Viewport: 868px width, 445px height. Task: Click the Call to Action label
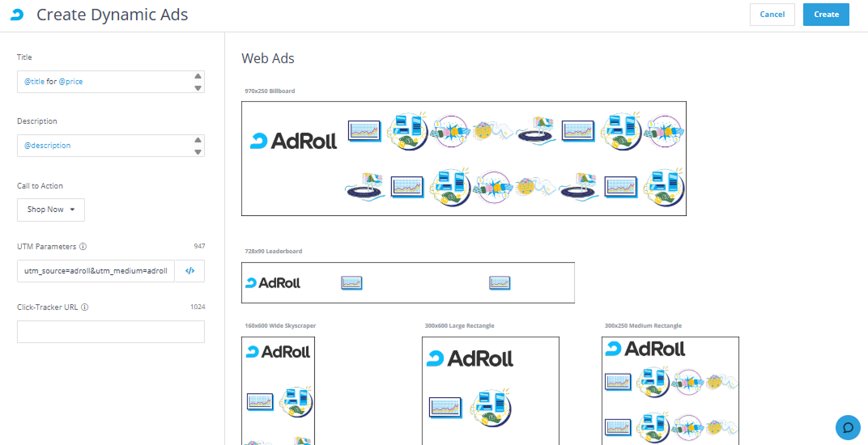(x=40, y=186)
